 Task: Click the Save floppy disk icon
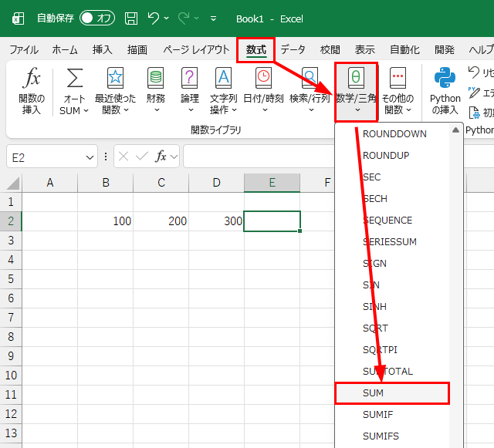[x=131, y=19]
